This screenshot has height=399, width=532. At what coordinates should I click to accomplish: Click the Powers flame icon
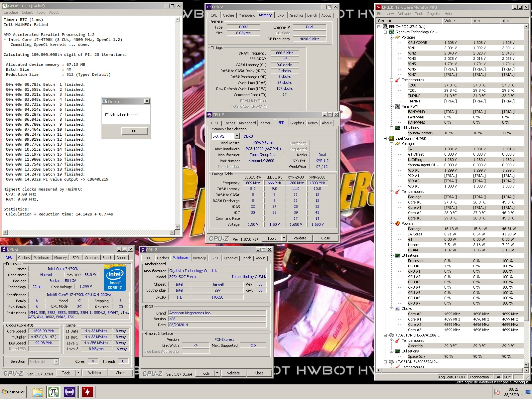coord(397,223)
